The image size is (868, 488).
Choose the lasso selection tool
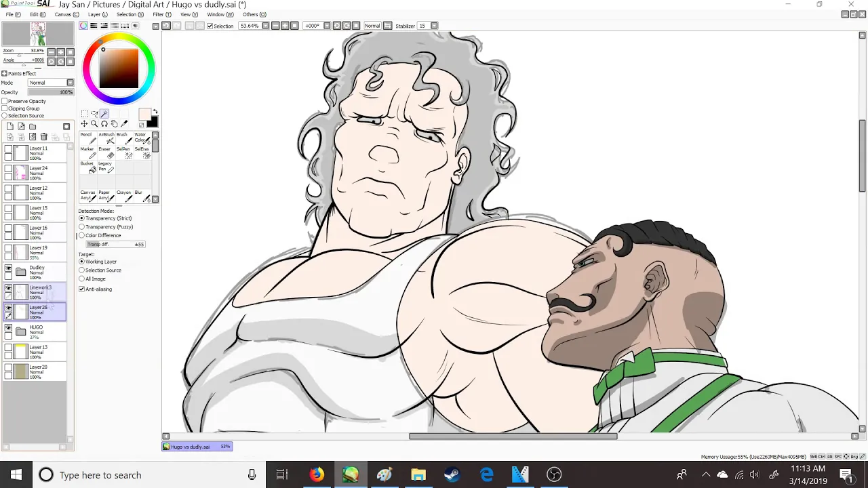point(94,114)
